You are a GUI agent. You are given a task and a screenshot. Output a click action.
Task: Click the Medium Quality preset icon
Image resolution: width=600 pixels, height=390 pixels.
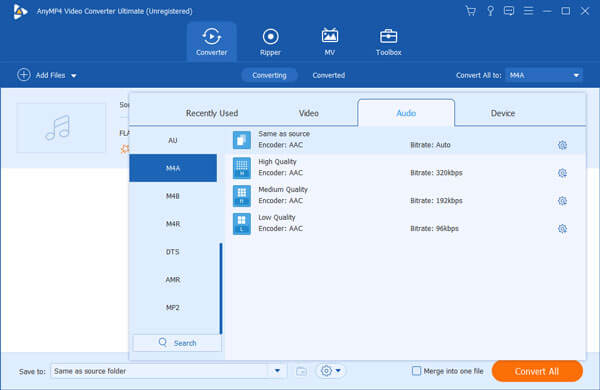click(x=242, y=196)
